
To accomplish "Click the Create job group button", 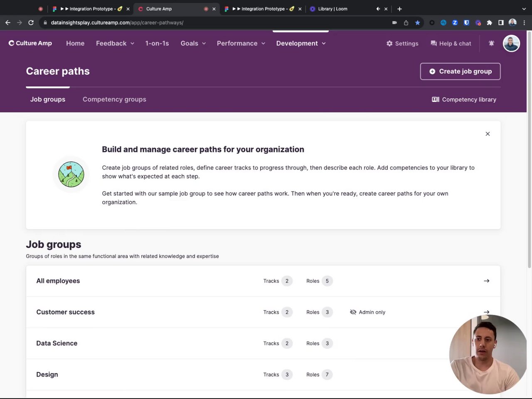I will click(460, 71).
